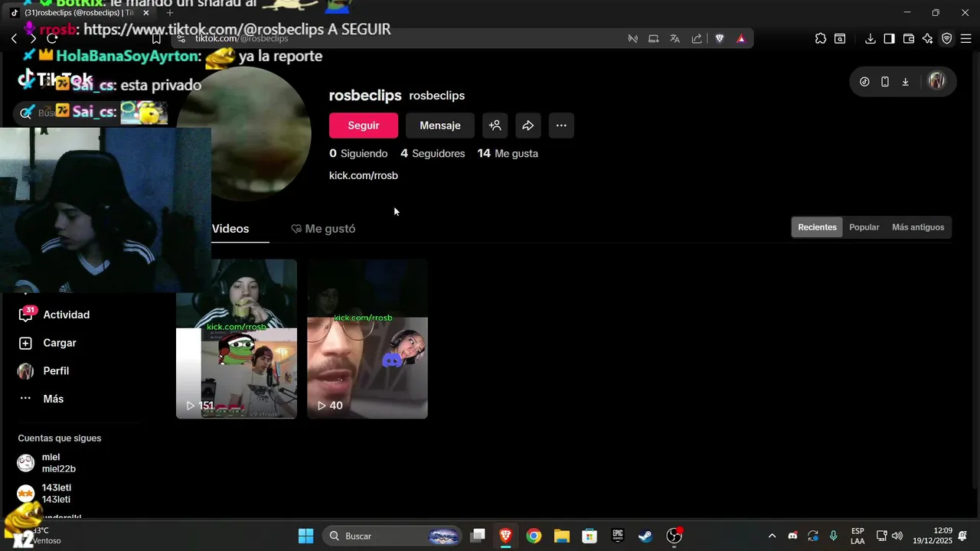Click install app icon in address bar
The width and height of the screenshot is (980, 551).
654,38
